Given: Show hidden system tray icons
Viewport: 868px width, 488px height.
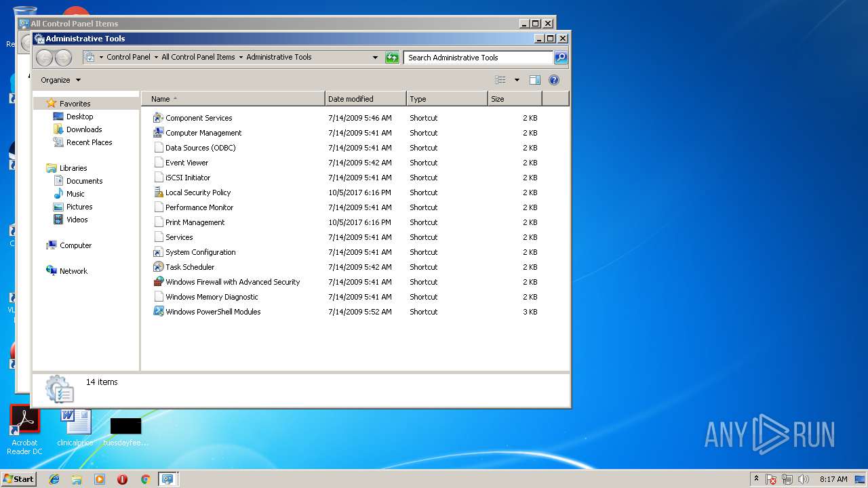Looking at the screenshot, I should pos(756,479).
